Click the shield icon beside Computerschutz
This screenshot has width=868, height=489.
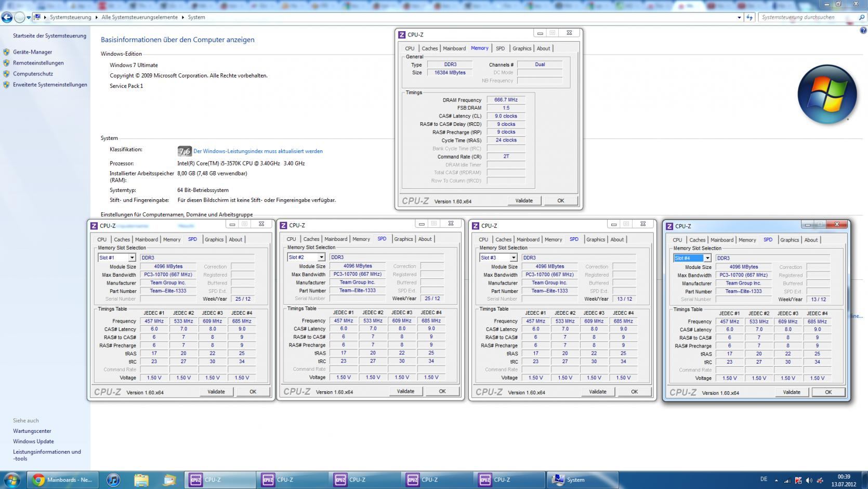pos(6,74)
